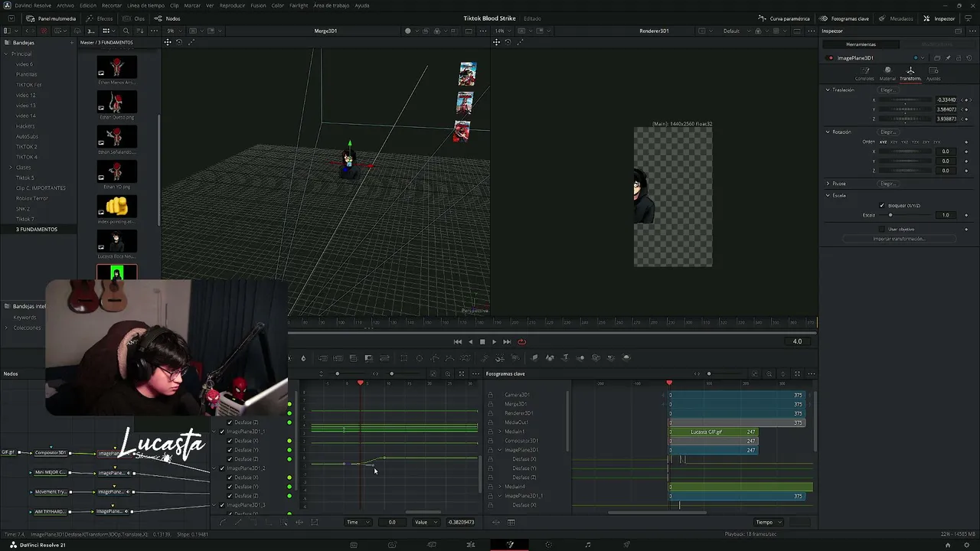The image size is (980, 551).
Task: Toggle keyframe for Rotación X
Action: point(965,152)
